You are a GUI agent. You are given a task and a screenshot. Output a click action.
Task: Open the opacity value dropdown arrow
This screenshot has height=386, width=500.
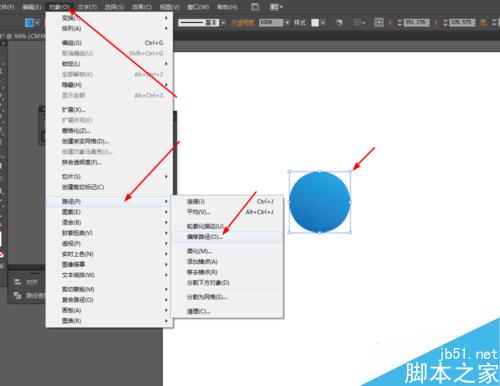coord(287,23)
